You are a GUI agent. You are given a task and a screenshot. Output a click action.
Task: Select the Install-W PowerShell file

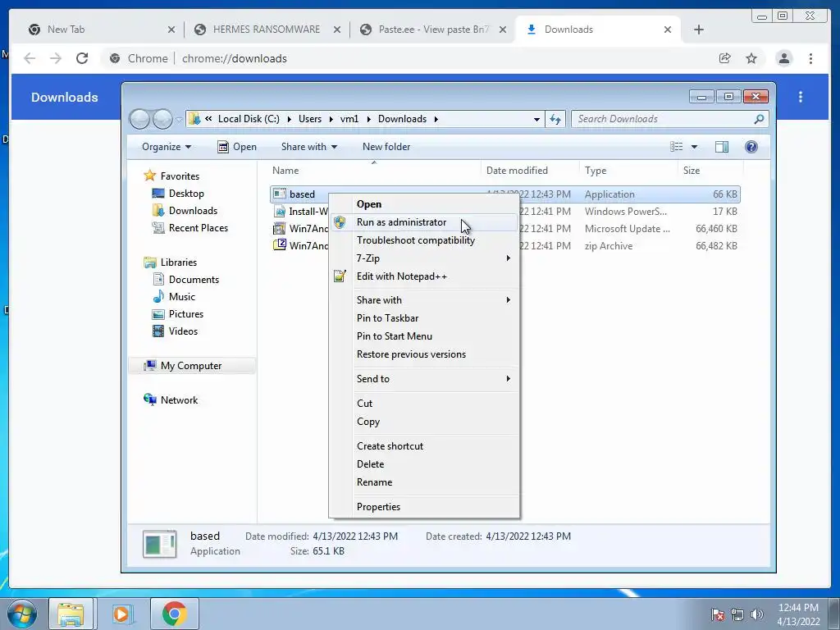click(300, 212)
